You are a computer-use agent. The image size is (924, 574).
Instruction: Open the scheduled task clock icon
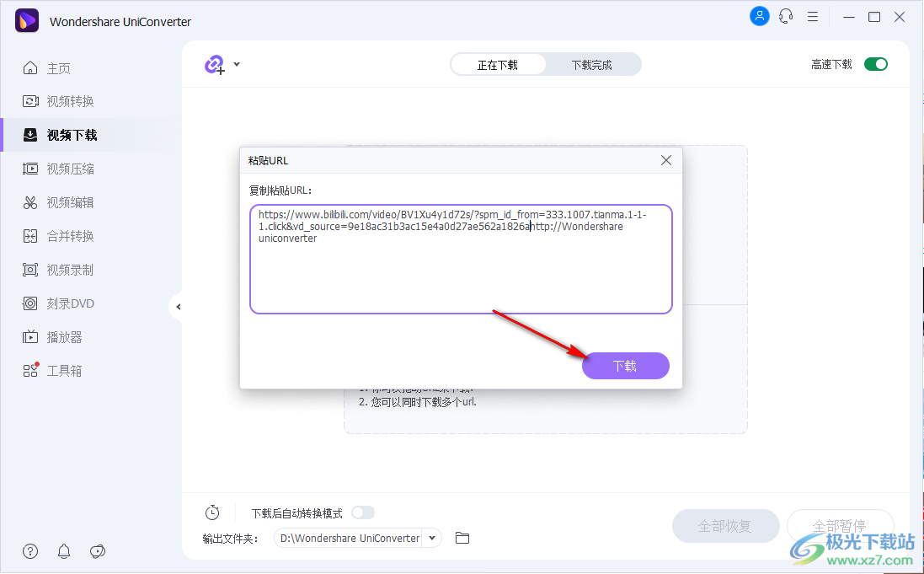(x=212, y=512)
